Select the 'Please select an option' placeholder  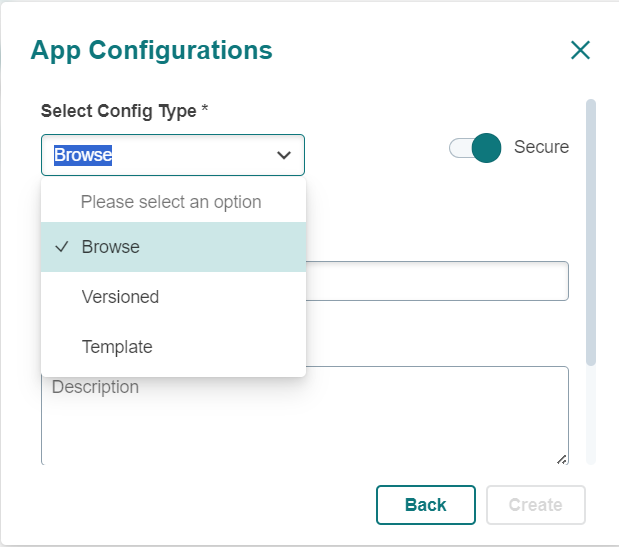(x=171, y=202)
